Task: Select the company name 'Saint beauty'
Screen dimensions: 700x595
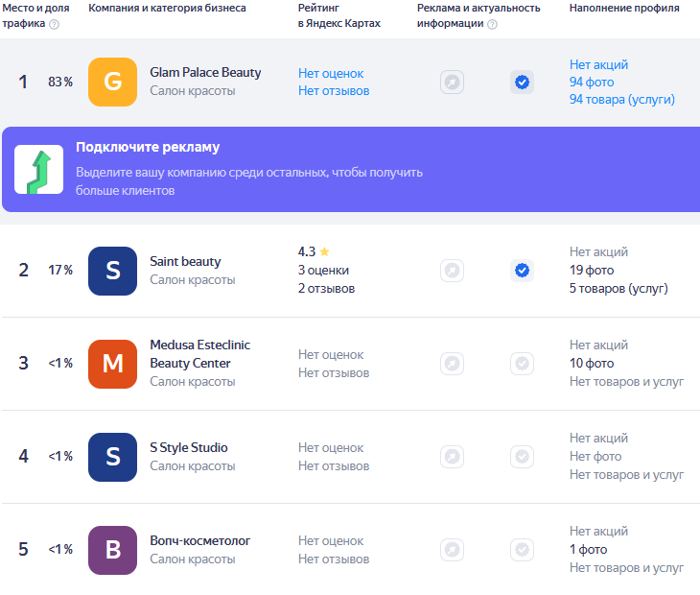Action: 185,261
